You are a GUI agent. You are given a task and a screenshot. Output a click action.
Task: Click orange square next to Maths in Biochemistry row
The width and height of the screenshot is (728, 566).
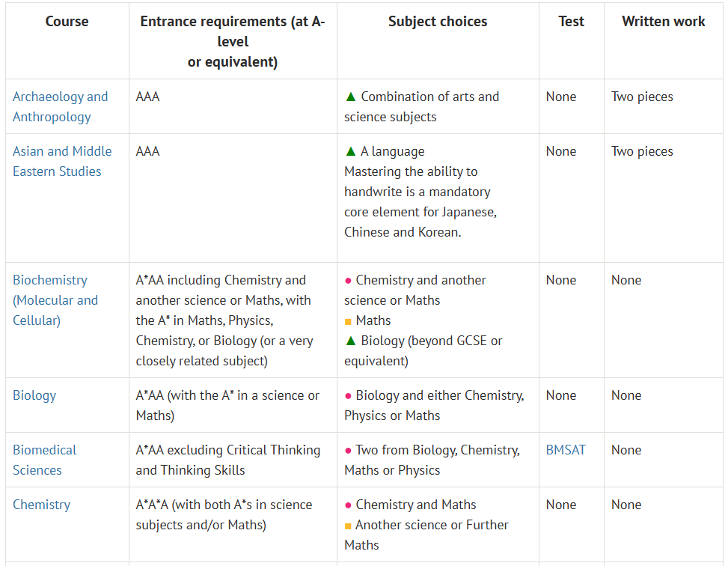(348, 321)
